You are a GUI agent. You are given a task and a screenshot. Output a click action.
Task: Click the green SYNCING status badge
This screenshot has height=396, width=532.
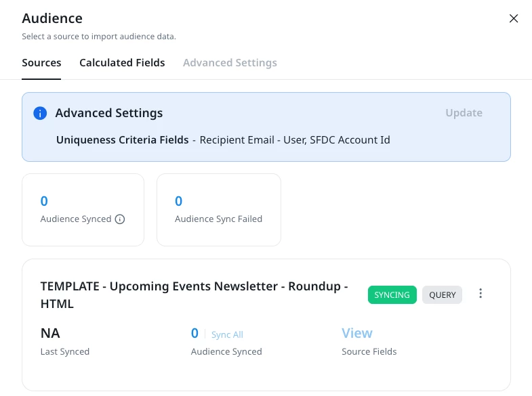(392, 295)
